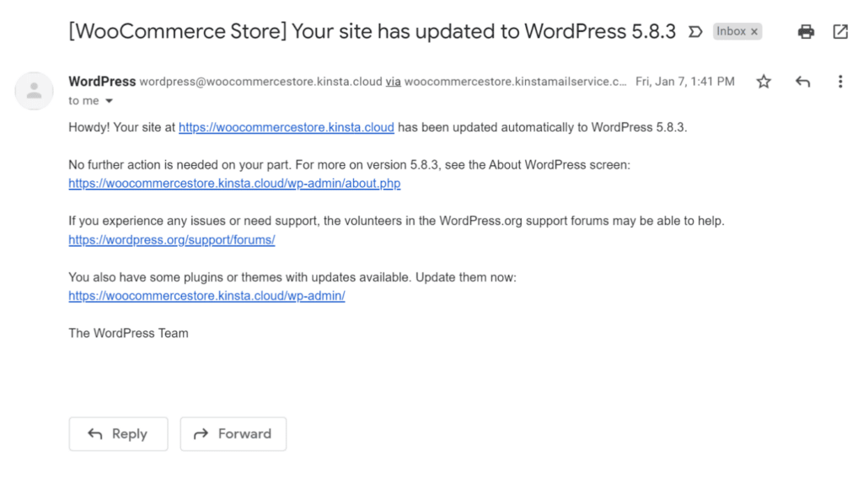Click the WordPress sender name
Viewport: 863px width, 504px height.
102,82
